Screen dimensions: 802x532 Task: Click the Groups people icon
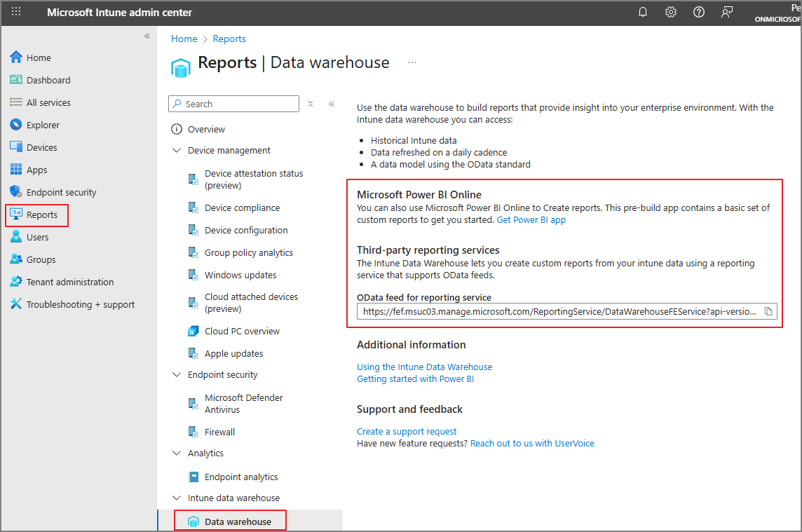16,259
